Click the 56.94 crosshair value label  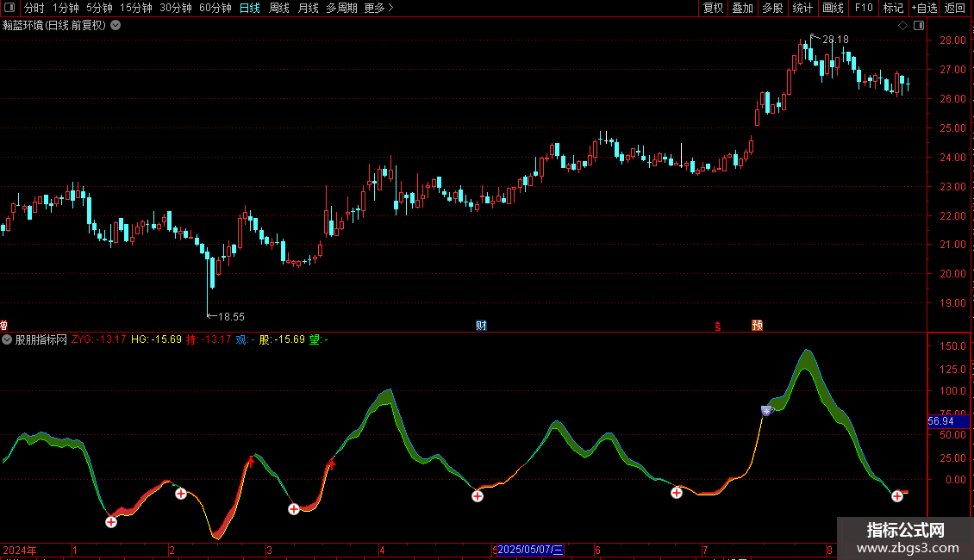[948, 421]
